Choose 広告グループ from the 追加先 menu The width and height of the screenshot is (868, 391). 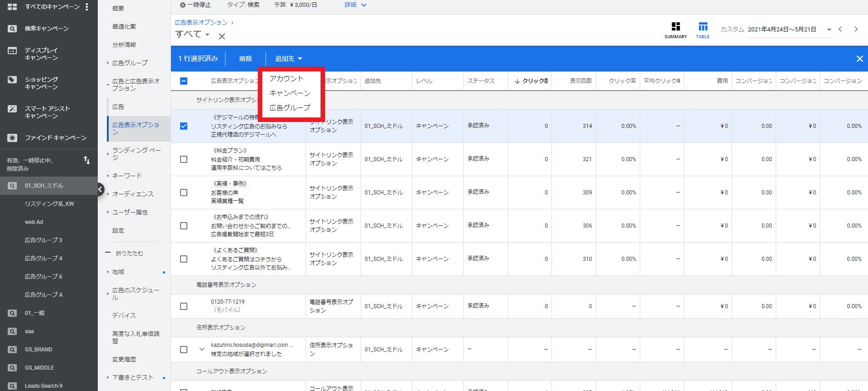290,107
